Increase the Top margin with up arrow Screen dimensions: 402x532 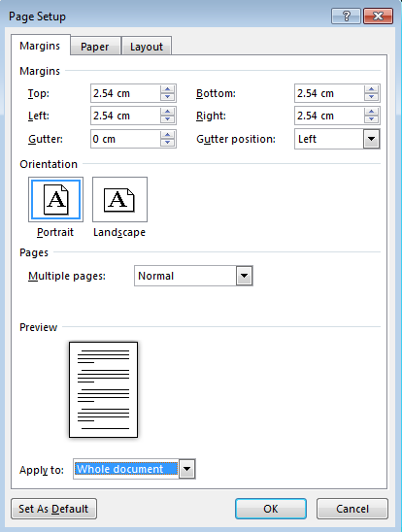pos(167,89)
